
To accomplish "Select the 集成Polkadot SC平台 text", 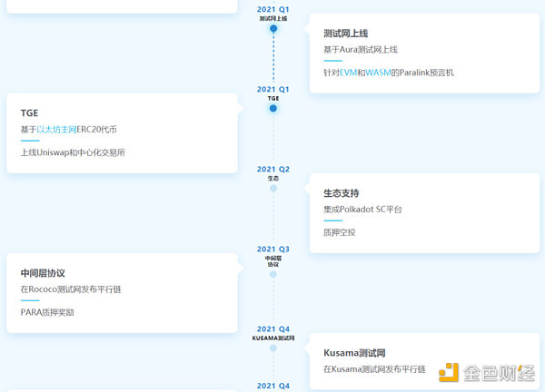I will [x=362, y=210].
